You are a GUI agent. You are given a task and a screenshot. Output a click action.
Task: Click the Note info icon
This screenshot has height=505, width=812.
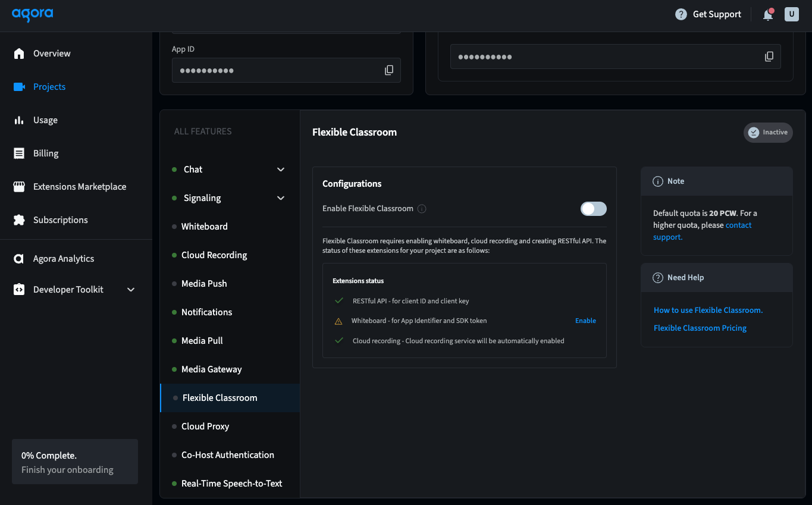point(658,181)
